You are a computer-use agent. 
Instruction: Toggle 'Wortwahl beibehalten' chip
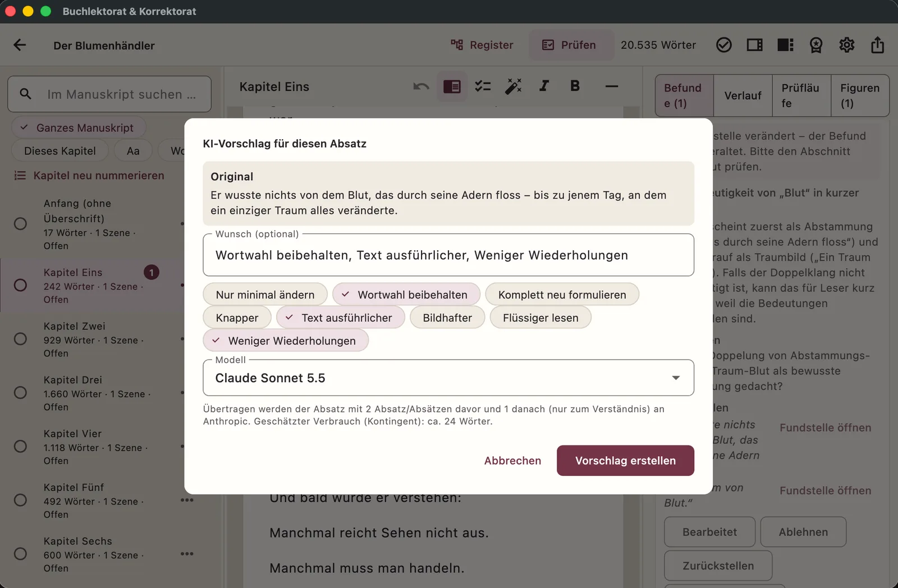point(406,295)
